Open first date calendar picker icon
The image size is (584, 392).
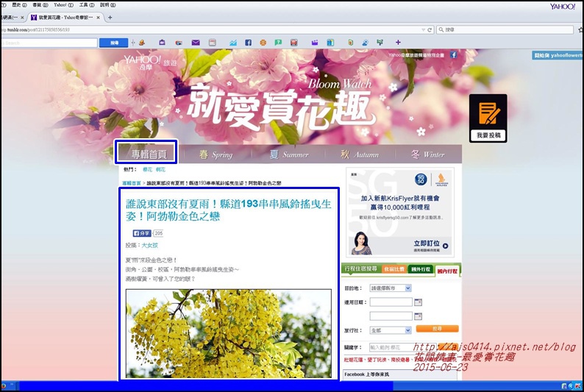click(x=418, y=302)
